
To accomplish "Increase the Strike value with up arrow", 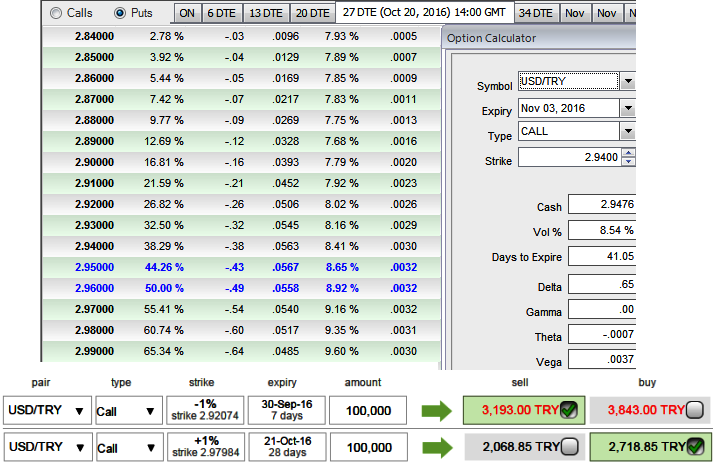I will (x=627, y=153).
